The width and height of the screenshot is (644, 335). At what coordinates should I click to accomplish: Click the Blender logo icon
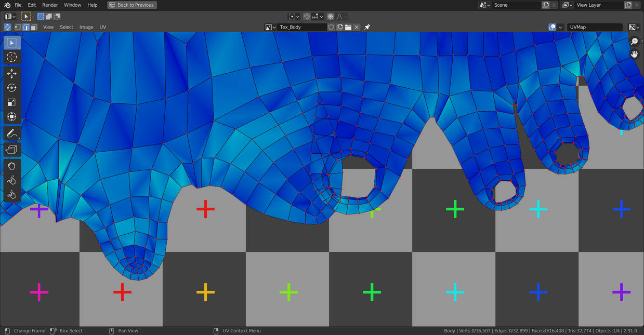[7, 5]
